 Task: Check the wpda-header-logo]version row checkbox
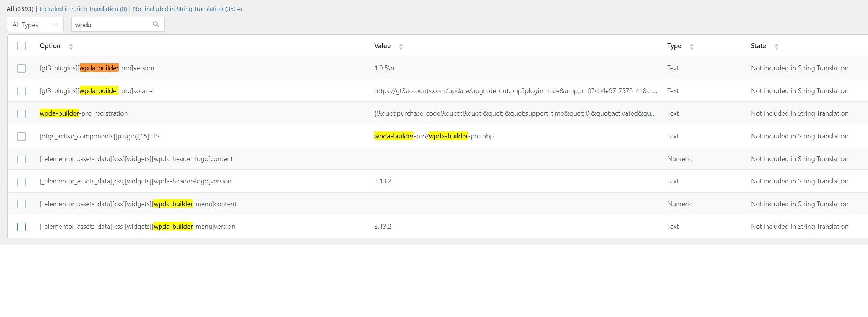(x=22, y=182)
